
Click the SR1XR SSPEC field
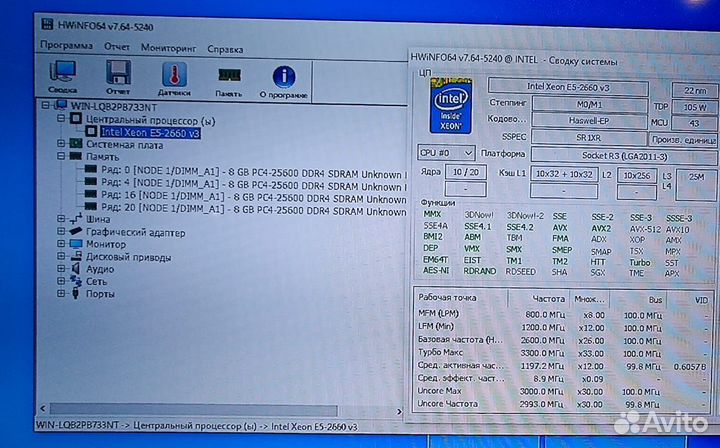[589, 138]
